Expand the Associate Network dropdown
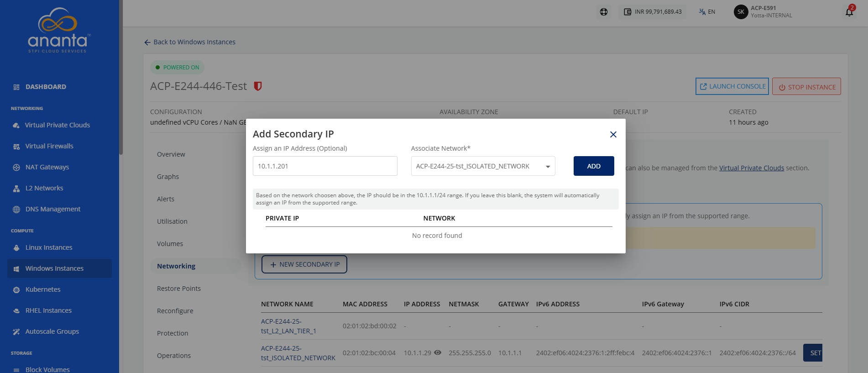The height and width of the screenshot is (373, 868). [483, 166]
